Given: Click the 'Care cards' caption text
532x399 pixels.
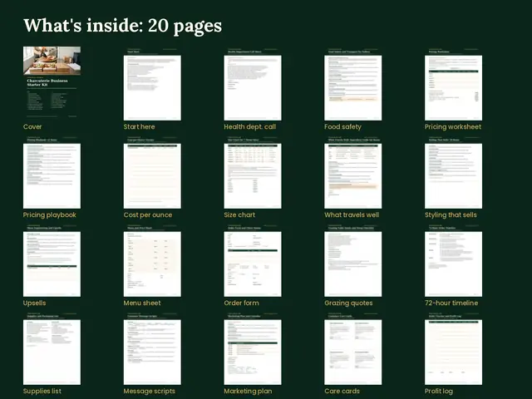Looking at the screenshot, I should coord(342,392).
